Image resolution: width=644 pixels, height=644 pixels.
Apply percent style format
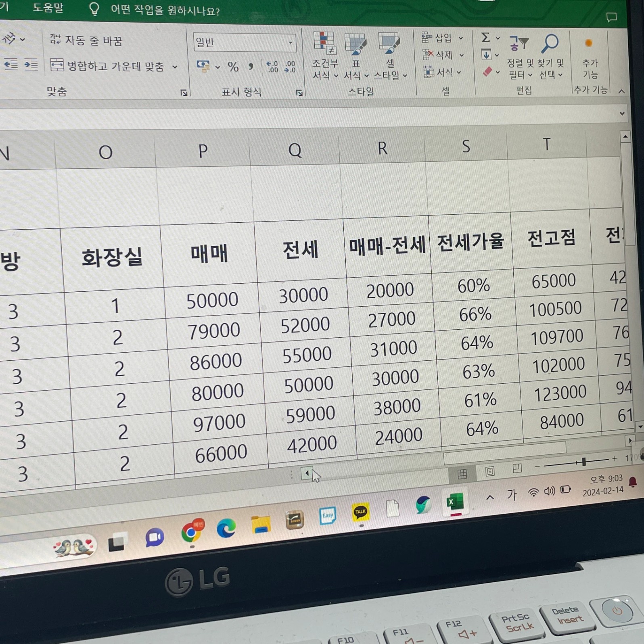coord(233,67)
